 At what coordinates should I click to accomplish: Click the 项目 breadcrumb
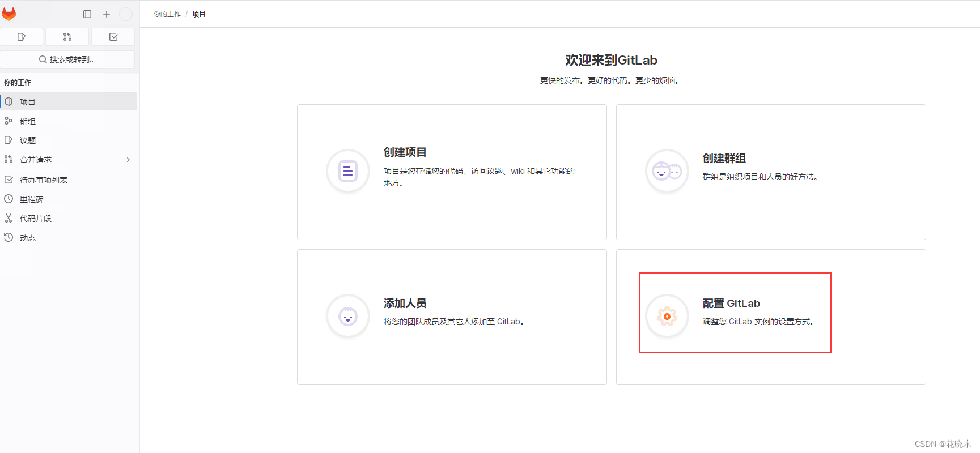[199, 14]
